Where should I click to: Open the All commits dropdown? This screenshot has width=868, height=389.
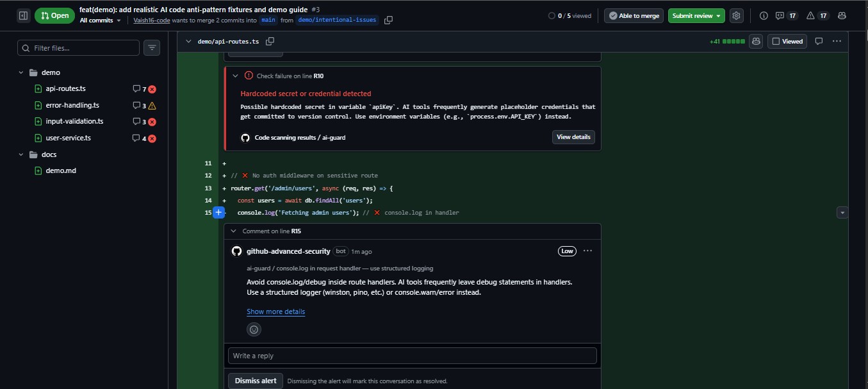101,21
